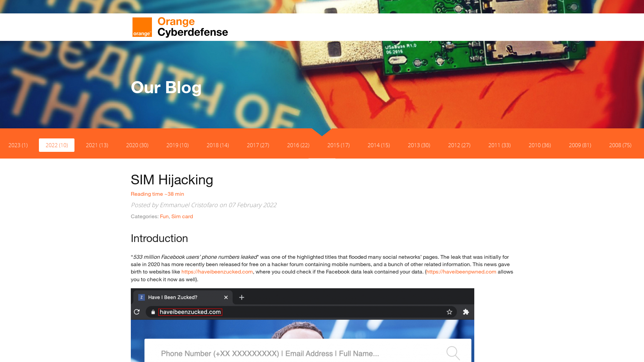Click the SIM Hijacking post title

pyautogui.click(x=172, y=180)
